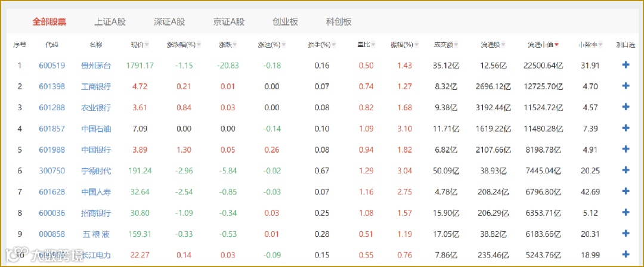Open stock code 601988 link
This screenshot has width=644, height=267.
(52, 150)
